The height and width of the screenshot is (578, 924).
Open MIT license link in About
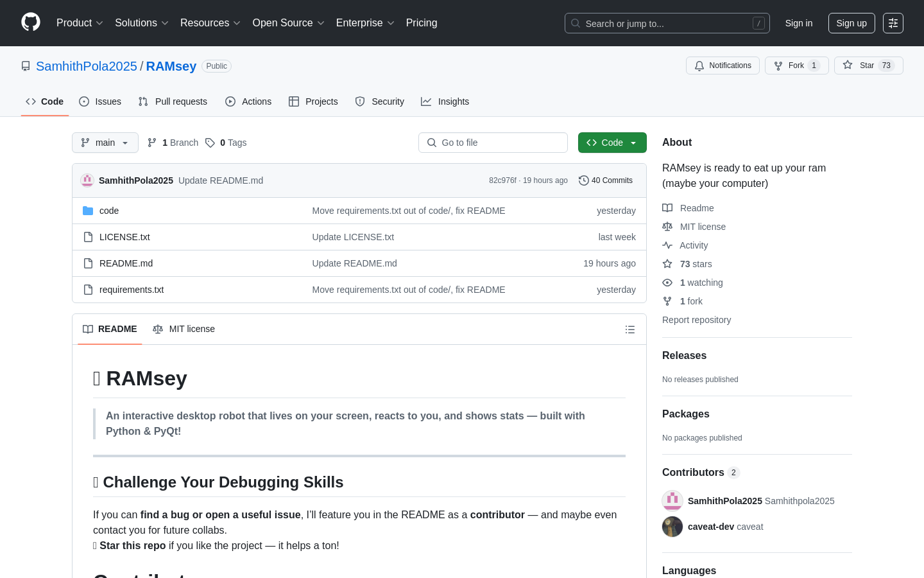pyautogui.click(x=694, y=227)
